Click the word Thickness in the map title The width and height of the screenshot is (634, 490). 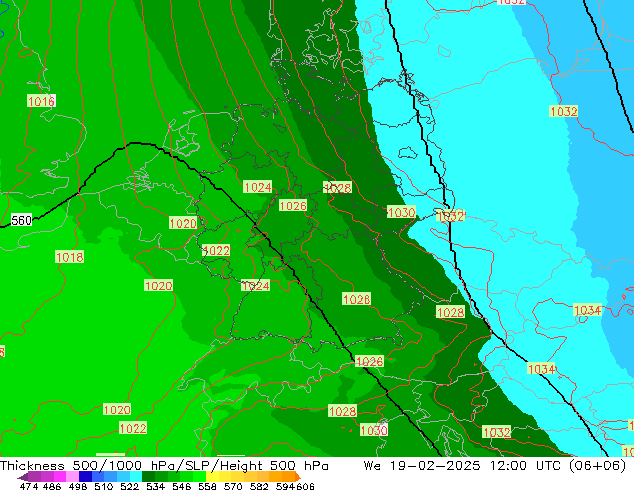coord(32,466)
